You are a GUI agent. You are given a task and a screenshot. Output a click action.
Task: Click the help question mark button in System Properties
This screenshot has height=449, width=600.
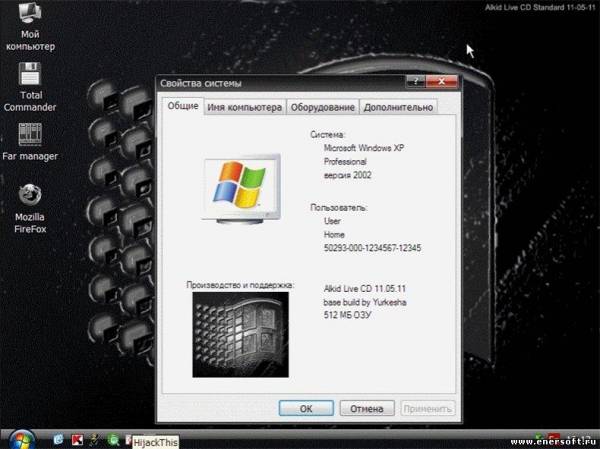pyautogui.click(x=416, y=81)
